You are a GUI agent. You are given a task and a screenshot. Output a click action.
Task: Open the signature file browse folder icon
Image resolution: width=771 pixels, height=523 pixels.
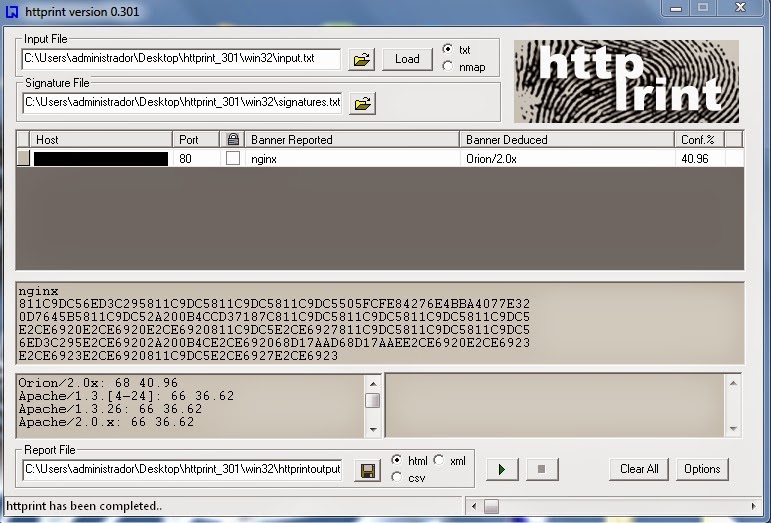(361, 102)
